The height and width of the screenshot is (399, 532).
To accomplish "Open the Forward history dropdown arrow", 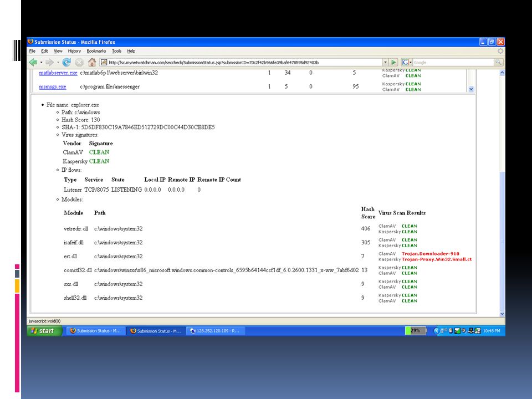I will 58,63.
